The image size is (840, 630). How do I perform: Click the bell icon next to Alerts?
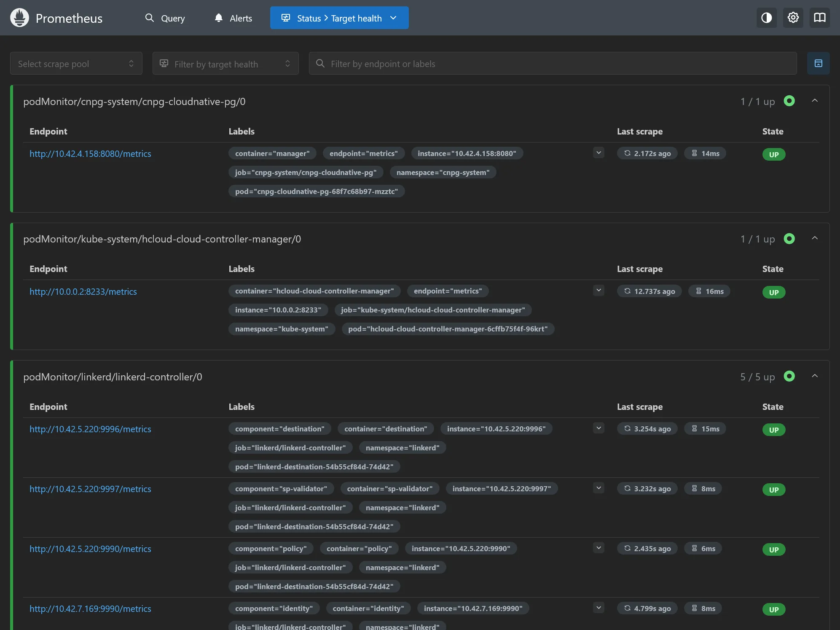point(218,18)
